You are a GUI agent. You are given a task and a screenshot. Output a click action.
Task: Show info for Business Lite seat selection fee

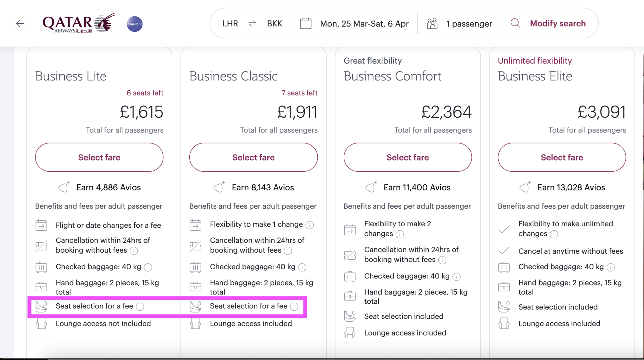click(x=140, y=307)
